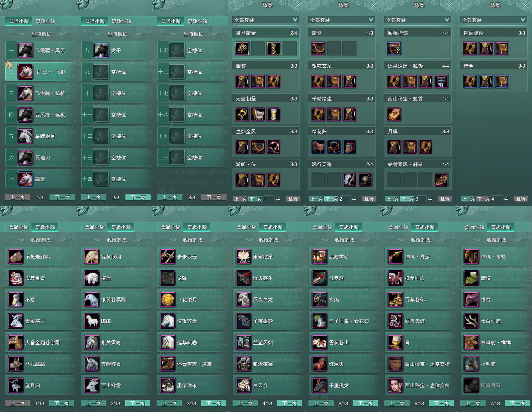Choose the 步步登云 mount icon
This screenshot has width=532, height=412.
(168, 257)
